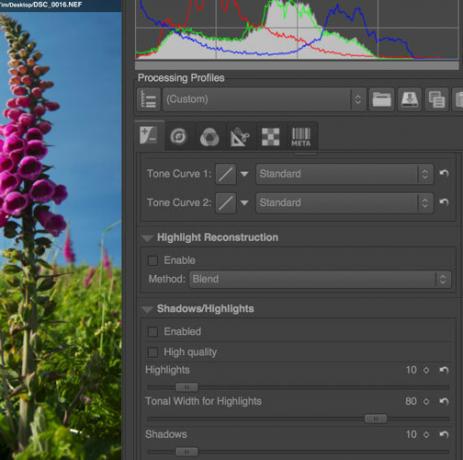Open the Color tab icon
Image resolution: width=463 pixels, height=460 pixels.
(209, 136)
